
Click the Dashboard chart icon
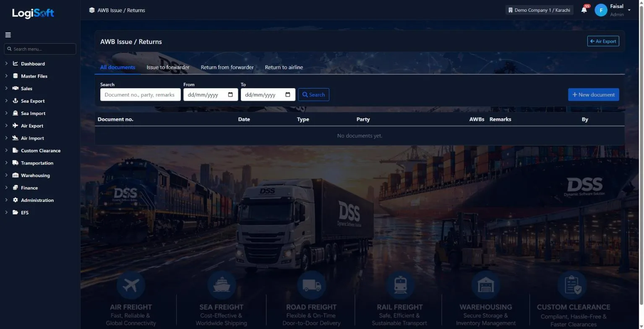pyautogui.click(x=16, y=63)
